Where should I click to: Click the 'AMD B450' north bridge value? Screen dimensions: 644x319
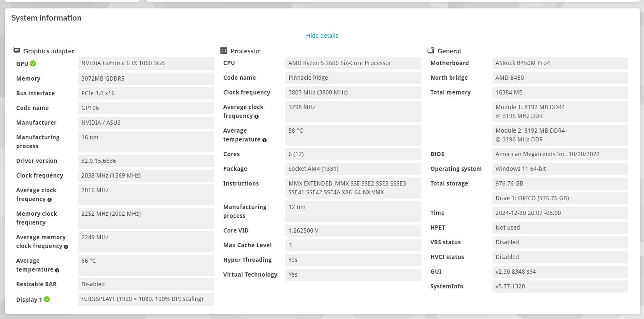(560, 78)
